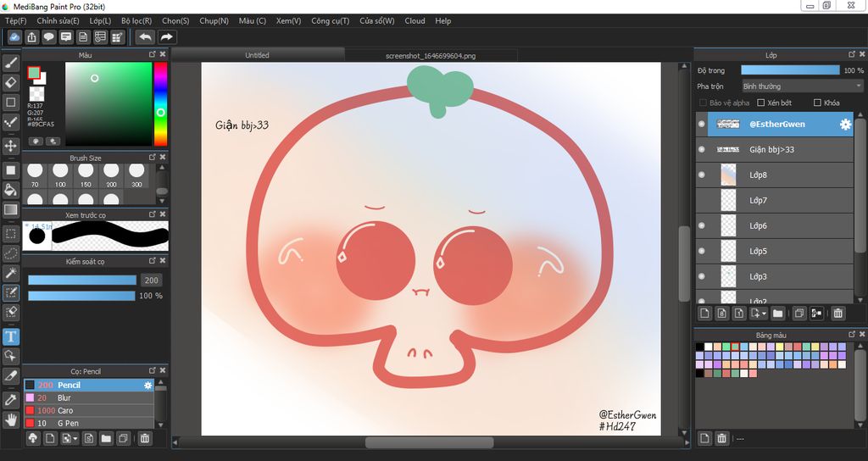The height and width of the screenshot is (461, 868).
Task: Click the rainbow hue strip in Màu panel
Action: click(160, 104)
